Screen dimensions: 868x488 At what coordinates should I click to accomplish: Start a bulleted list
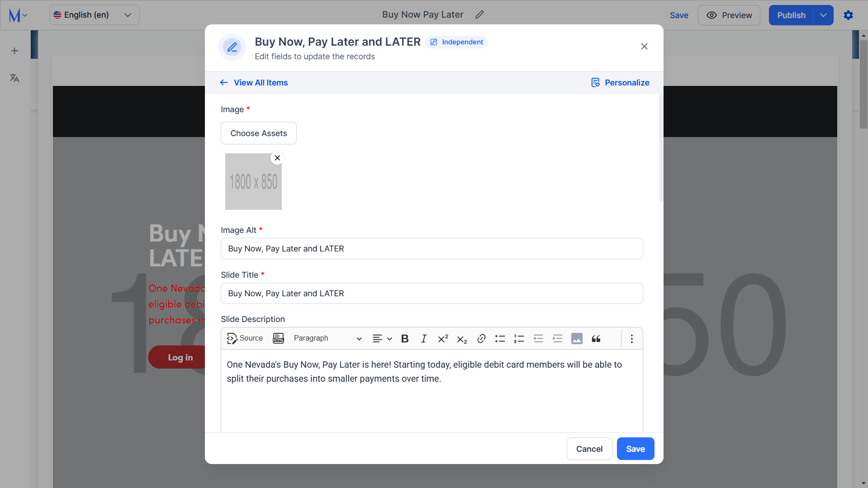point(500,338)
